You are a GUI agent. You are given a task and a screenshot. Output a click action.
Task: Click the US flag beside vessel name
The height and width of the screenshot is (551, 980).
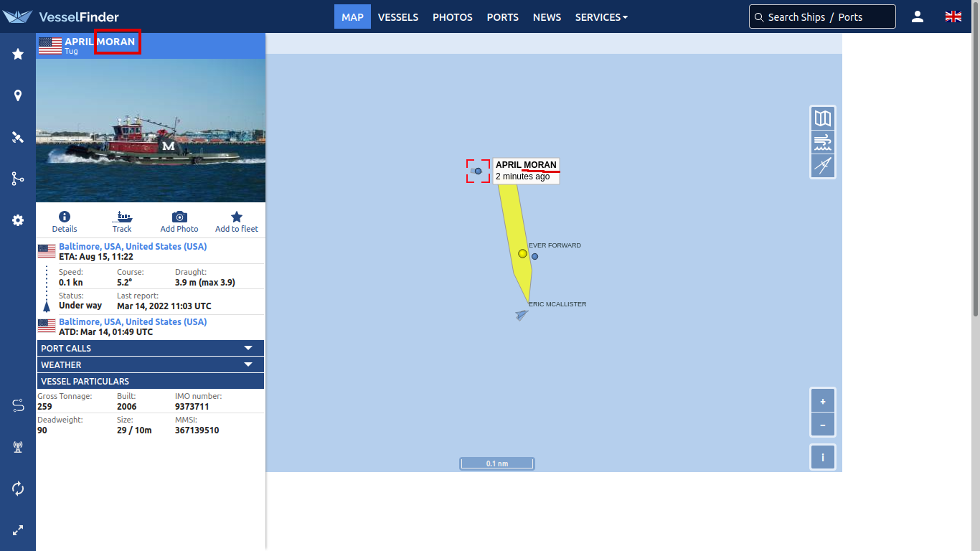[x=50, y=46]
